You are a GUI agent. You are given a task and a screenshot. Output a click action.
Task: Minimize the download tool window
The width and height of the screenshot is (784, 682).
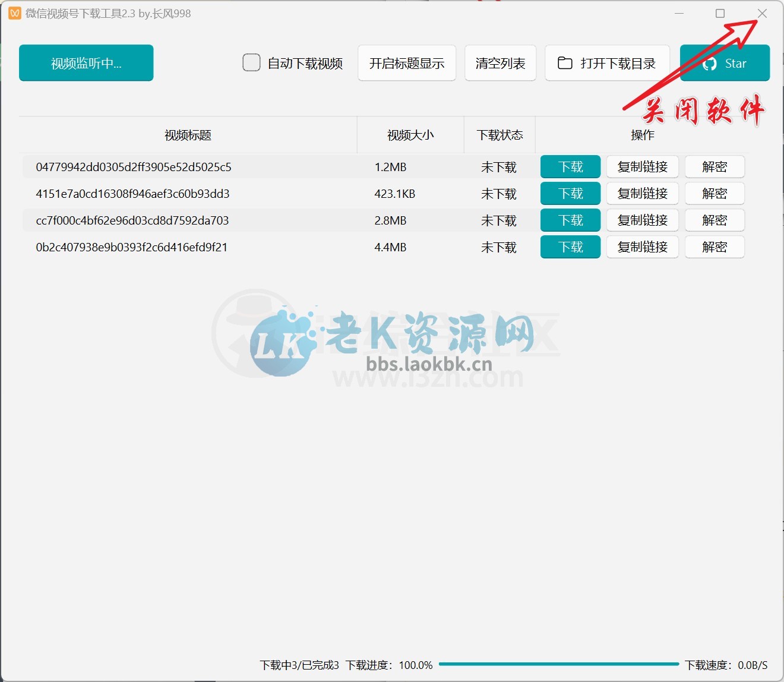(679, 13)
